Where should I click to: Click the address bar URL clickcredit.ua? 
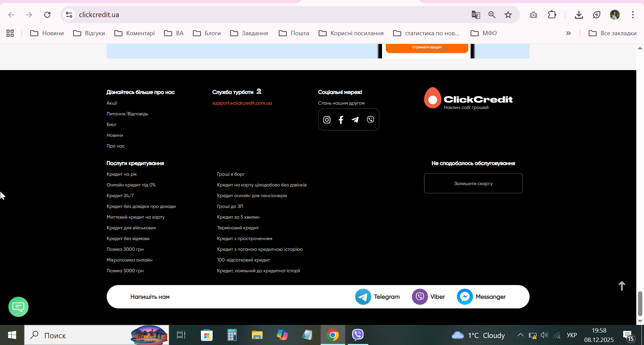tap(99, 15)
